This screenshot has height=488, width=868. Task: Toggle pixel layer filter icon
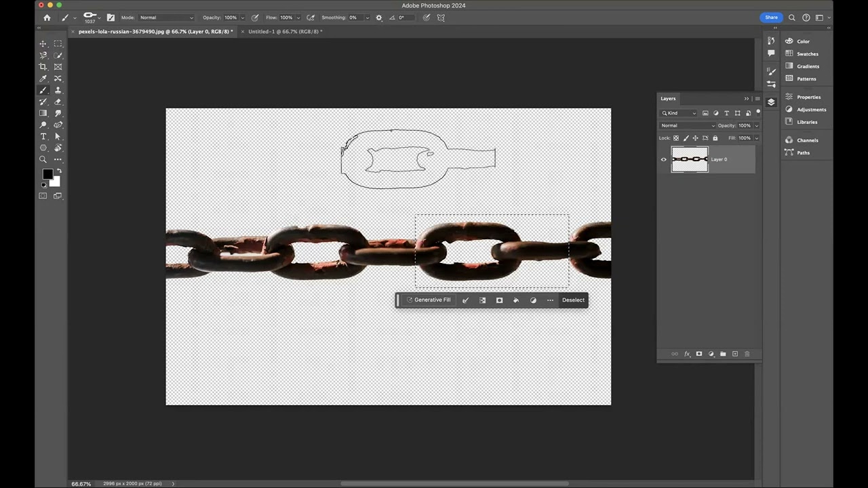pos(705,113)
